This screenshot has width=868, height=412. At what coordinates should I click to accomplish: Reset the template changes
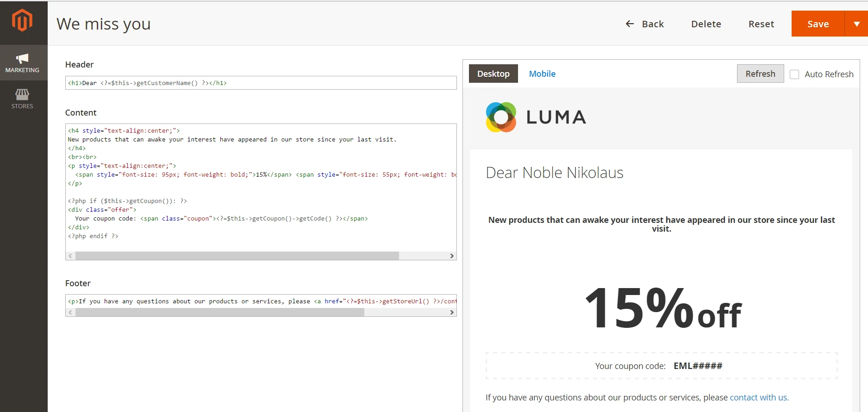click(761, 24)
